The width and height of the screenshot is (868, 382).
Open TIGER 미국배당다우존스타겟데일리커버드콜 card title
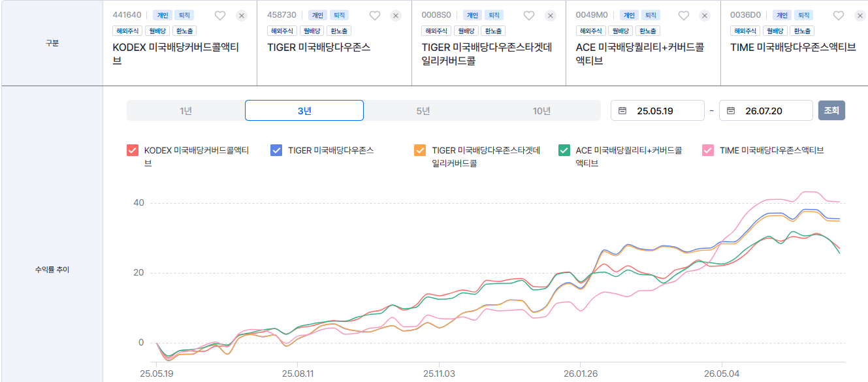tap(487, 54)
